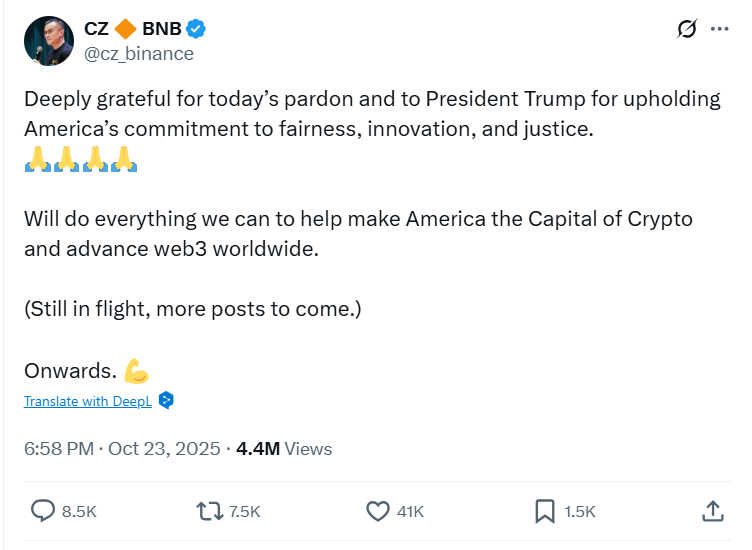Click the share upload arrow icon
This screenshot has width=752, height=550.
tap(712, 511)
